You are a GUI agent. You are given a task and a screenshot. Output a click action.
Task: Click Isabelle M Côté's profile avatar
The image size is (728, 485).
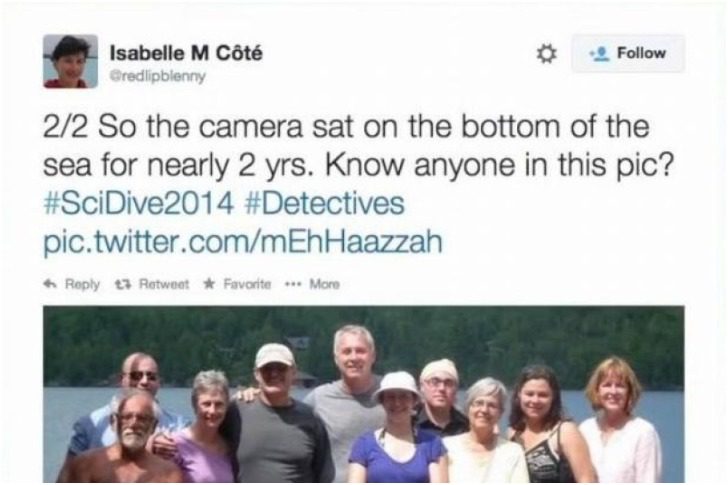click(71, 61)
